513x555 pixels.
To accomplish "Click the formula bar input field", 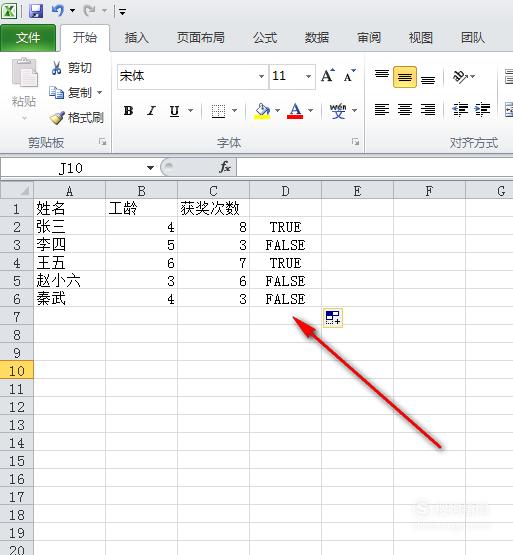I will pos(375,167).
